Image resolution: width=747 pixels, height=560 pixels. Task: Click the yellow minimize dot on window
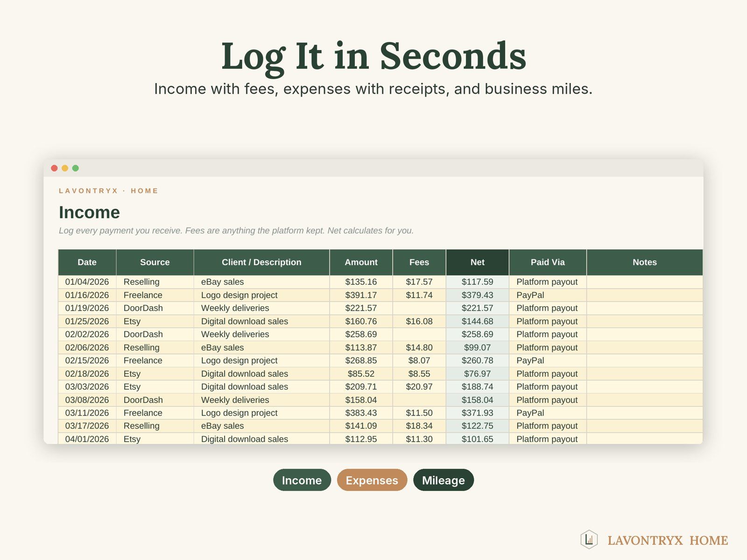(x=65, y=168)
